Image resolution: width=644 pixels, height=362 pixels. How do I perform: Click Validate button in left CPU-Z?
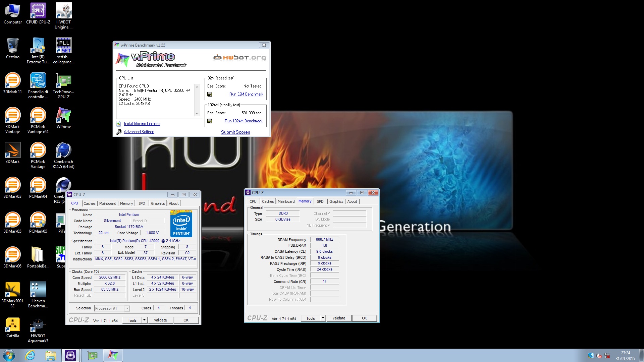point(160,320)
